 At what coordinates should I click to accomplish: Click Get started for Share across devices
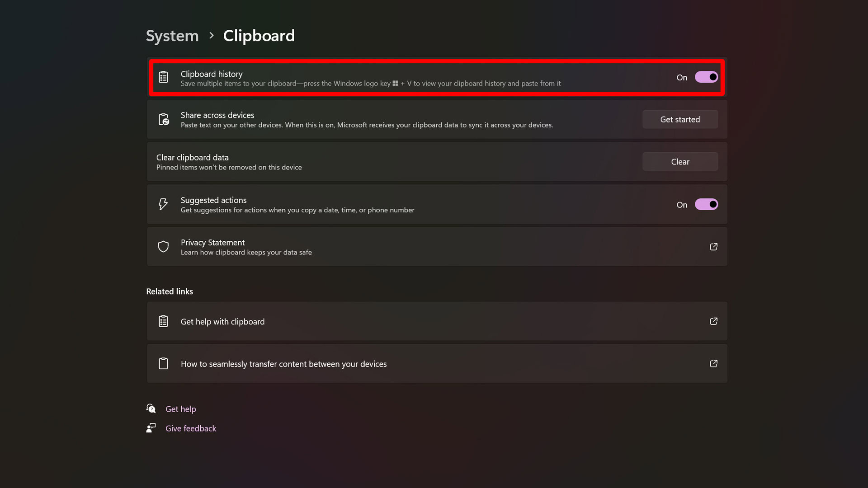[x=680, y=119]
